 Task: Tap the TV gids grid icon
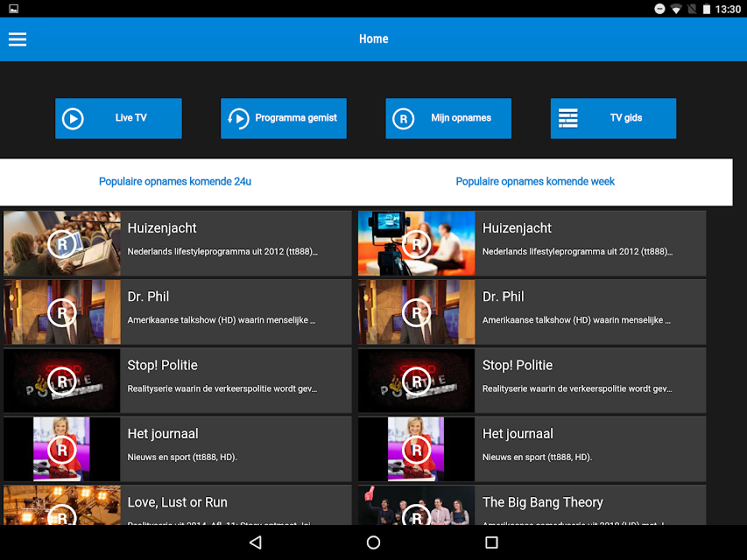[567, 118]
